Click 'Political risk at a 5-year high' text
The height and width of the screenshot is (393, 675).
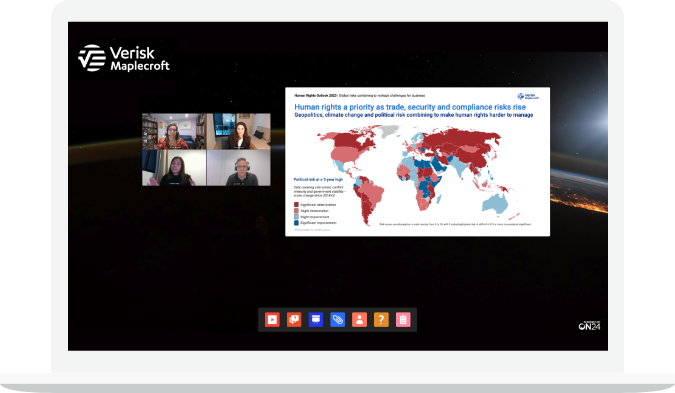[x=318, y=179]
